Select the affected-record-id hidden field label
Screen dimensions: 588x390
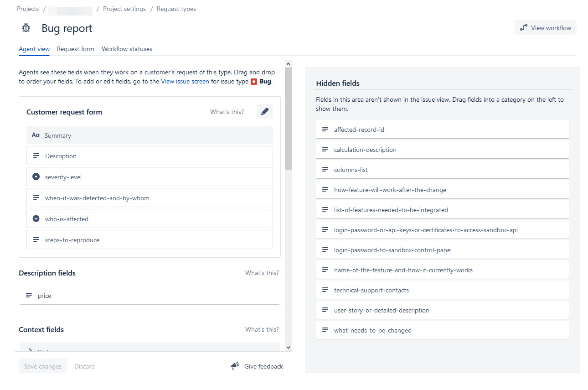359,130
